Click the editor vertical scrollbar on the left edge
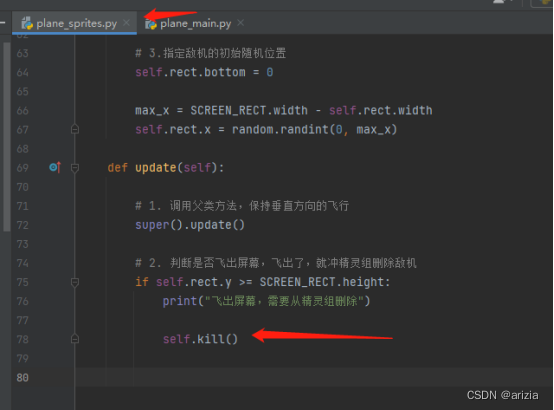This screenshot has width=554, height=410. (7, 137)
